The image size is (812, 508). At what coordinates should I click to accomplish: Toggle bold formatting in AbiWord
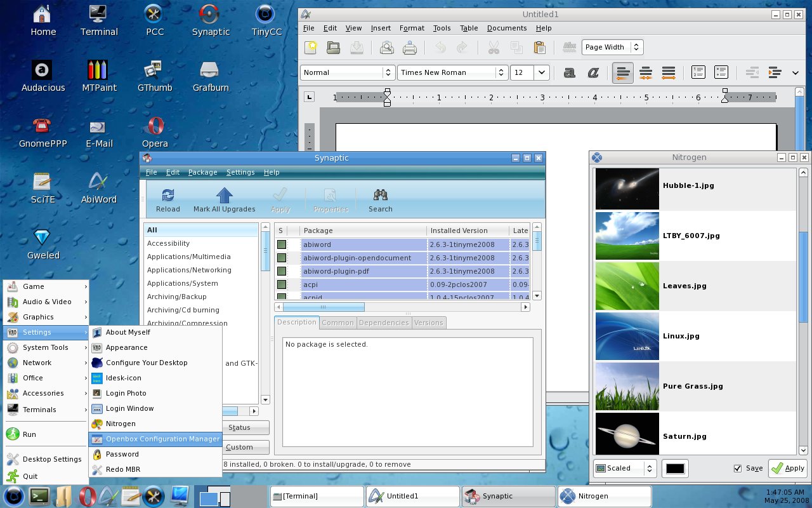(x=570, y=72)
